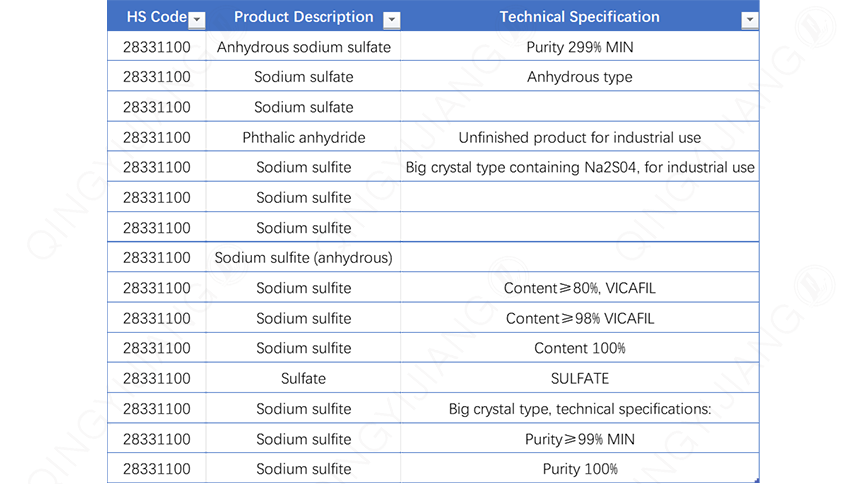Open the Product Description filter dropdown

tap(391, 20)
